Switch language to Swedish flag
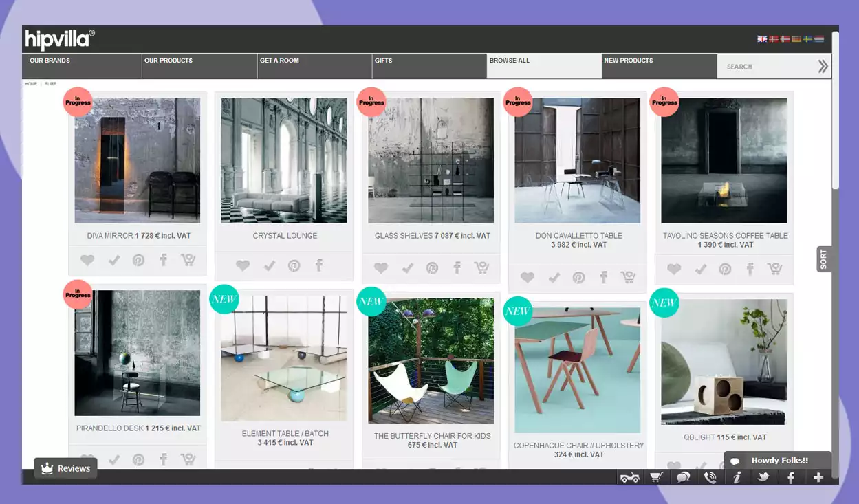 click(807, 39)
